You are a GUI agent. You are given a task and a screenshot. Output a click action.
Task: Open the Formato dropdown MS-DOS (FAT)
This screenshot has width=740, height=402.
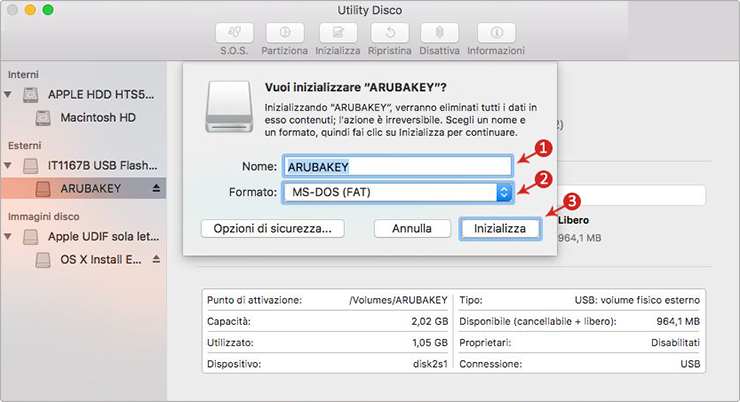click(x=398, y=192)
